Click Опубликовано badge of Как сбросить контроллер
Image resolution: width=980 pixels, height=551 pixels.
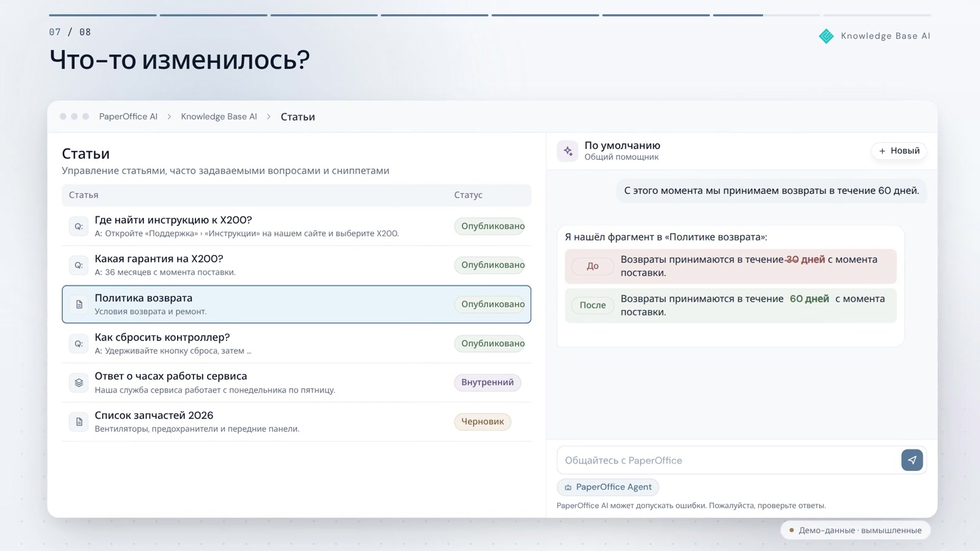coord(489,343)
